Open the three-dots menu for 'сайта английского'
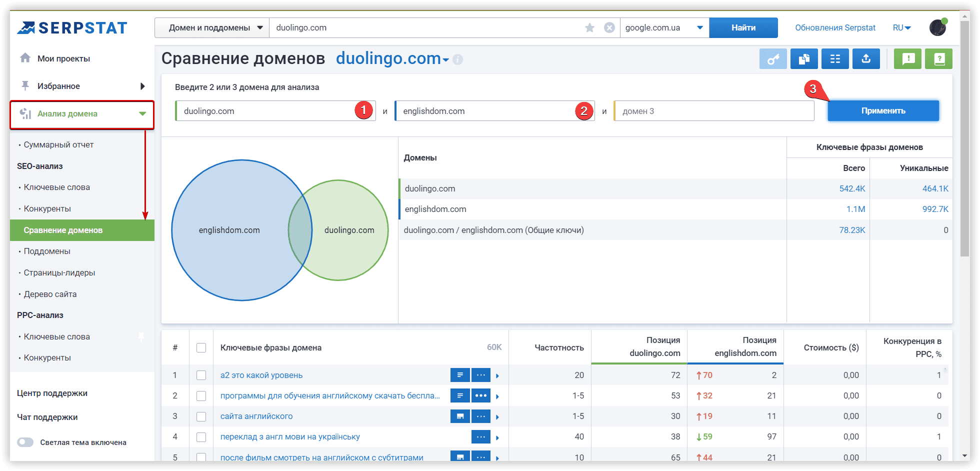This screenshot has height=471, width=980. pos(481,416)
